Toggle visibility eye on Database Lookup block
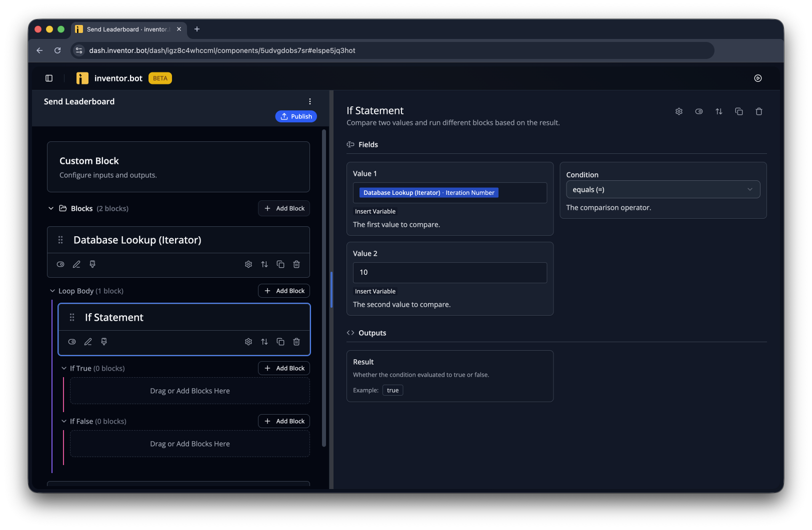812x530 pixels. (60, 264)
